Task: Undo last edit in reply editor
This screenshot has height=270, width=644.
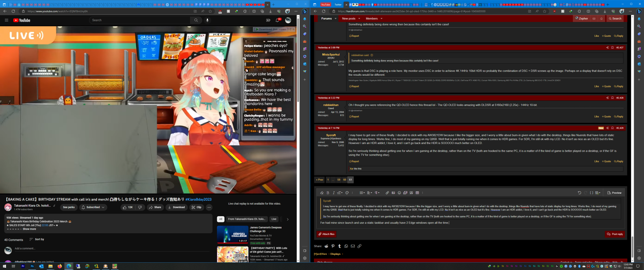Action: point(579,193)
